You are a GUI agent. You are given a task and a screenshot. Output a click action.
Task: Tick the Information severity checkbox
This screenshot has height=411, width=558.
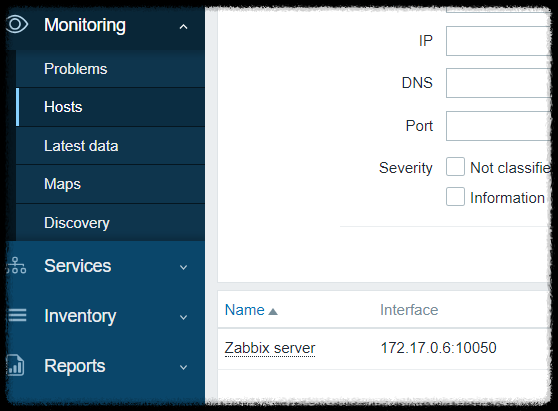(x=455, y=196)
